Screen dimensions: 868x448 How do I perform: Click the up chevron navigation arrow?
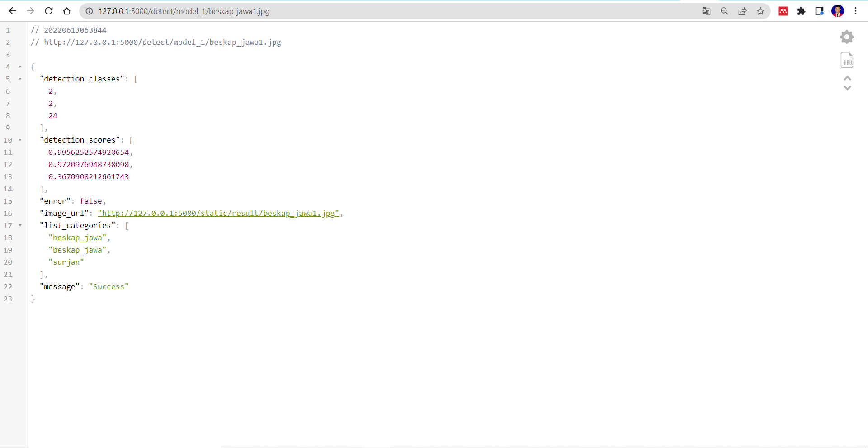(x=846, y=78)
